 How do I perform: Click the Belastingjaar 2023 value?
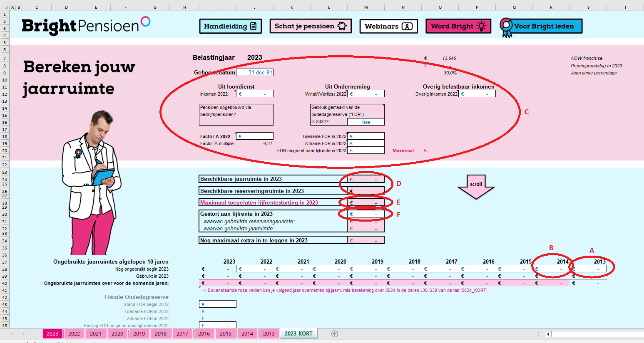tap(255, 58)
